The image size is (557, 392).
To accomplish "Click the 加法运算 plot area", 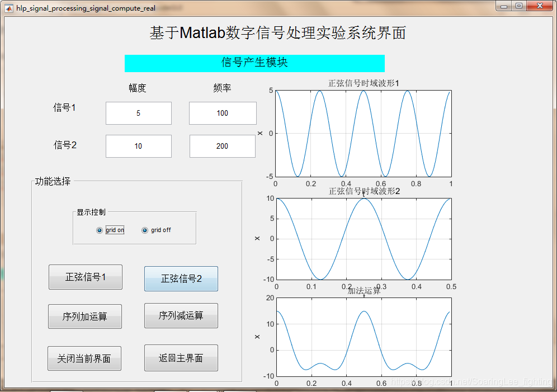I will pos(364,337).
